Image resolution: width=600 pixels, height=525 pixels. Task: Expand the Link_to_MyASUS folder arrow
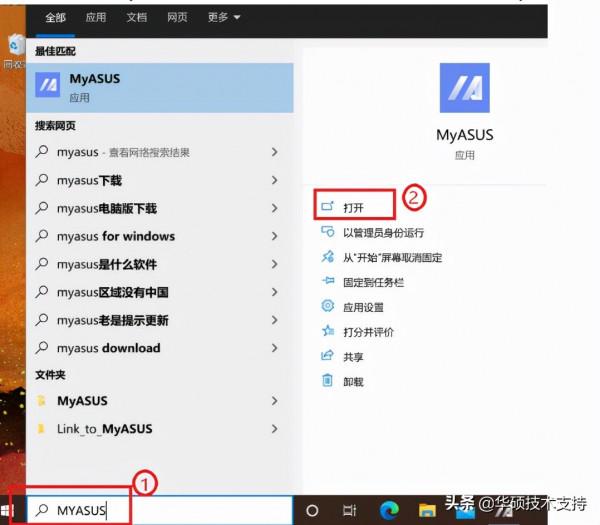click(274, 429)
